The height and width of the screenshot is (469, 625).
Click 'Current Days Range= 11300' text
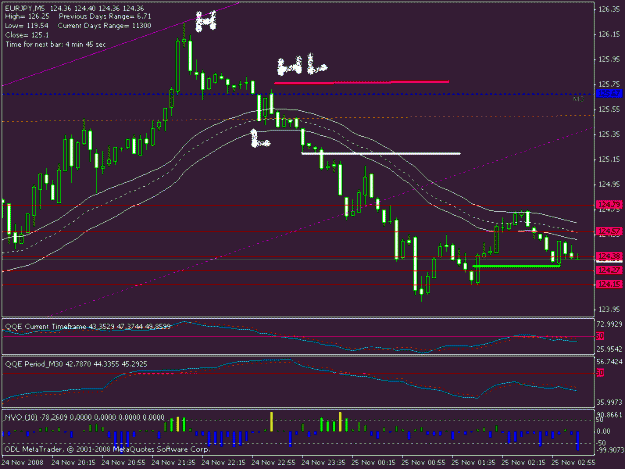(104, 26)
